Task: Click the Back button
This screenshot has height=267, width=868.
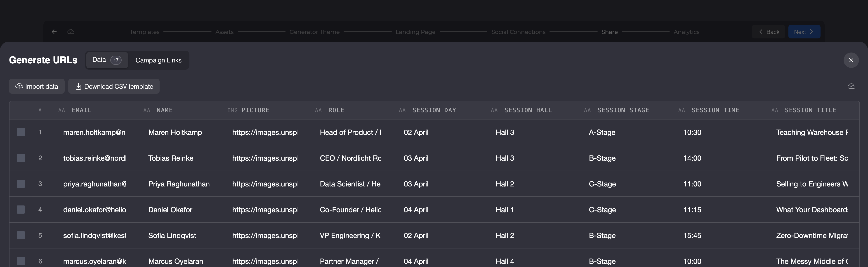Action: point(768,32)
